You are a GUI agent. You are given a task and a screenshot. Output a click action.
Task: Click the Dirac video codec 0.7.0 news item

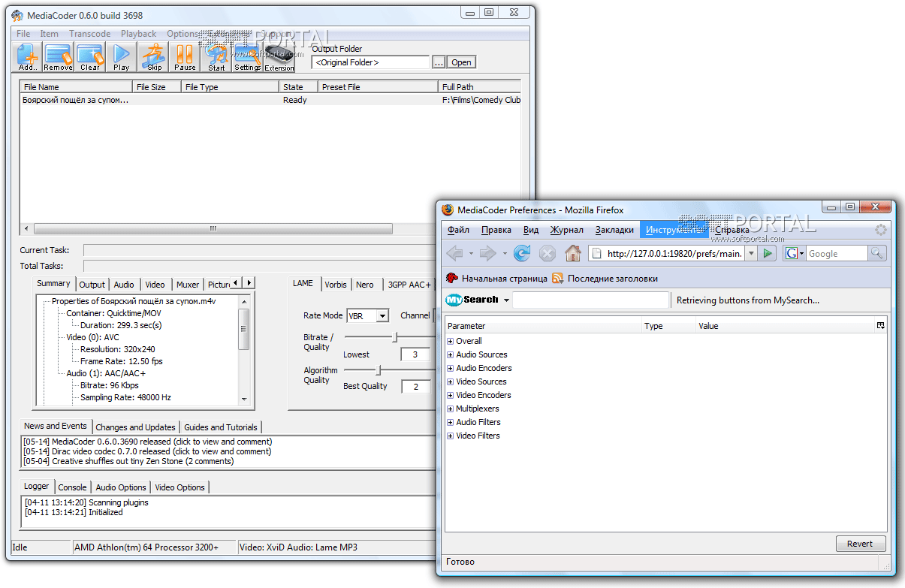147,451
